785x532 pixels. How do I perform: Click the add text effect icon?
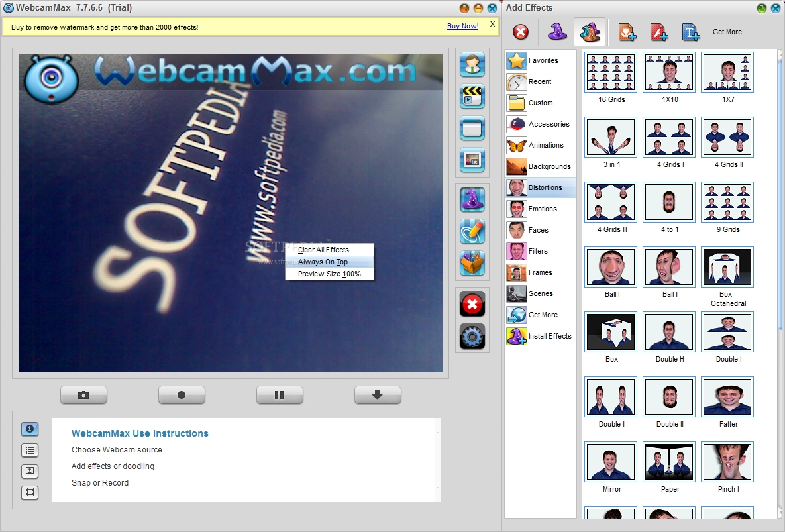(x=690, y=32)
